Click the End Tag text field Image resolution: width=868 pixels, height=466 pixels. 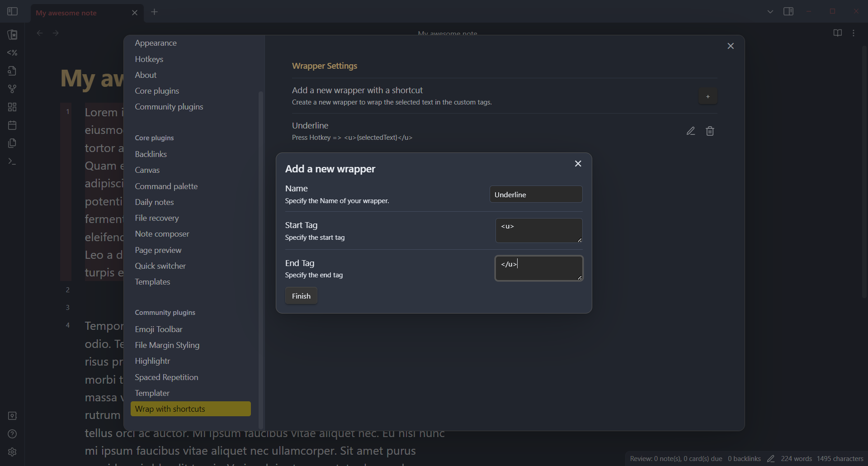pyautogui.click(x=538, y=268)
